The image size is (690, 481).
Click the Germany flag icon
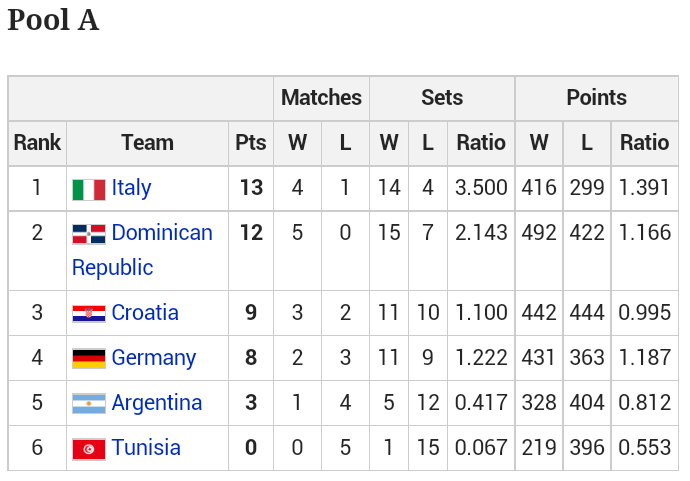(89, 359)
